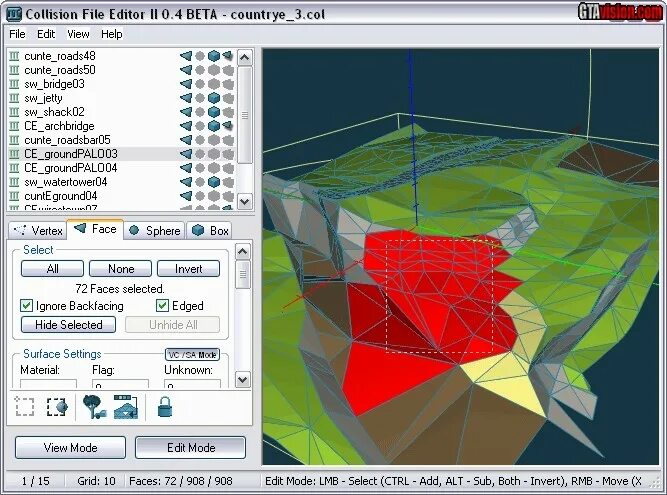
Task: Click 'Faces: 72 / 908 / 908' status entry
Action: tap(181, 481)
